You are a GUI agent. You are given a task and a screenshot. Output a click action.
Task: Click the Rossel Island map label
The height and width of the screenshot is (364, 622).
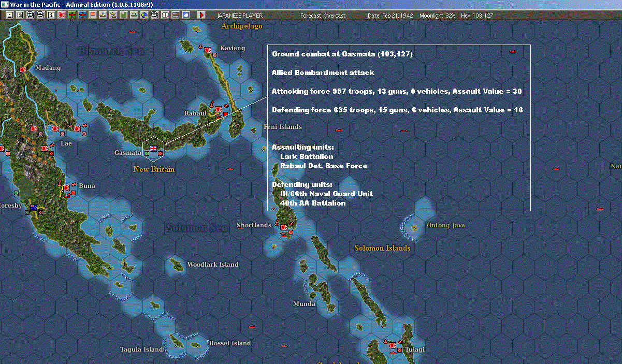230,343
